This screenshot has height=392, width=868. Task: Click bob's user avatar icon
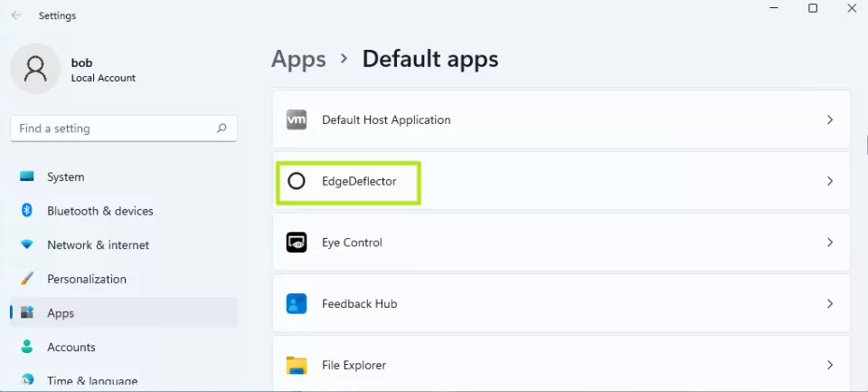[x=35, y=69]
